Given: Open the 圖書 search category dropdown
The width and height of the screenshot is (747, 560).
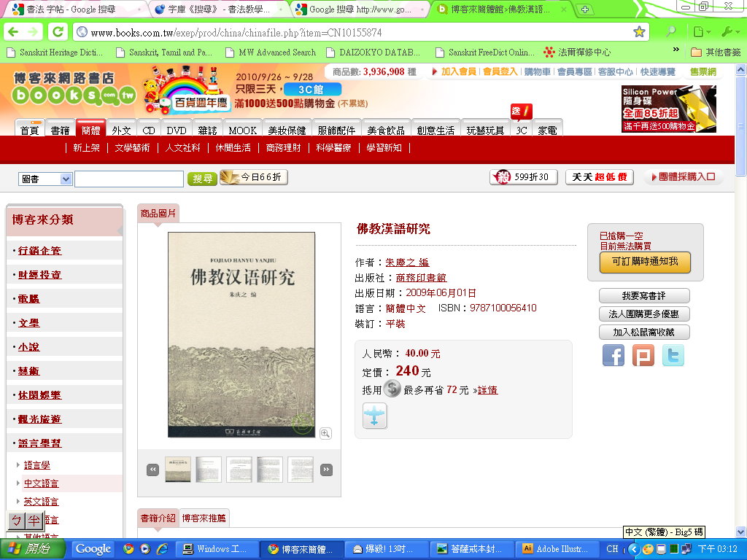Looking at the screenshot, I should (45, 179).
